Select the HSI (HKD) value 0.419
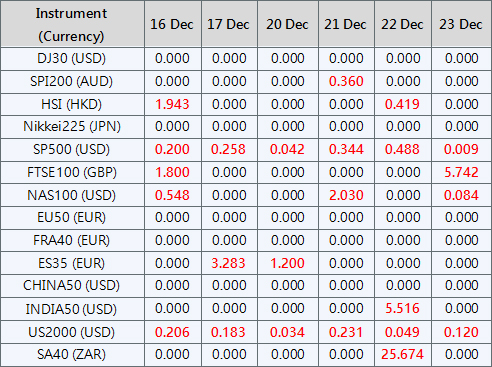The image size is (492, 367). [x=402, y=104]
